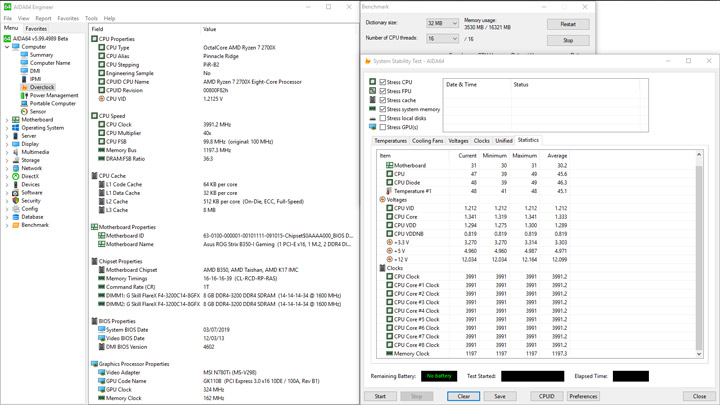Uncheck Stress FPU checkbox
This screenshot has height=405, width=720.
382,91
